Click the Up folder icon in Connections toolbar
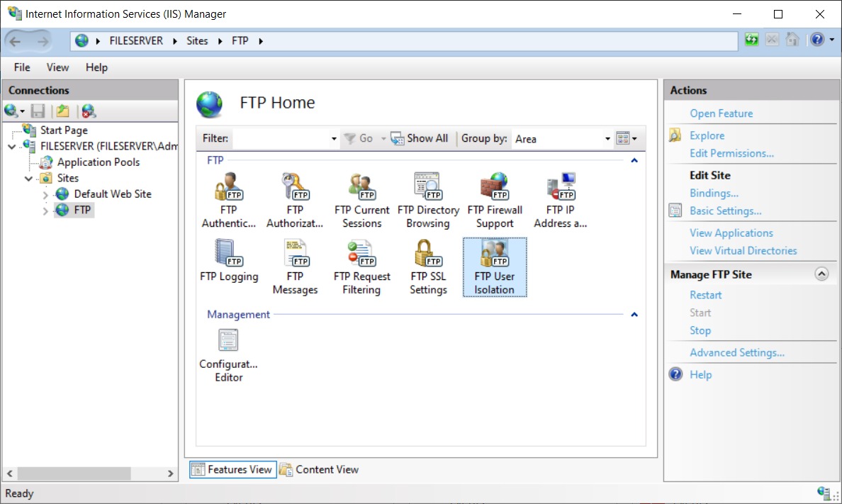The height and width of the screenshot is (504, 842). (x=63, y=111)
